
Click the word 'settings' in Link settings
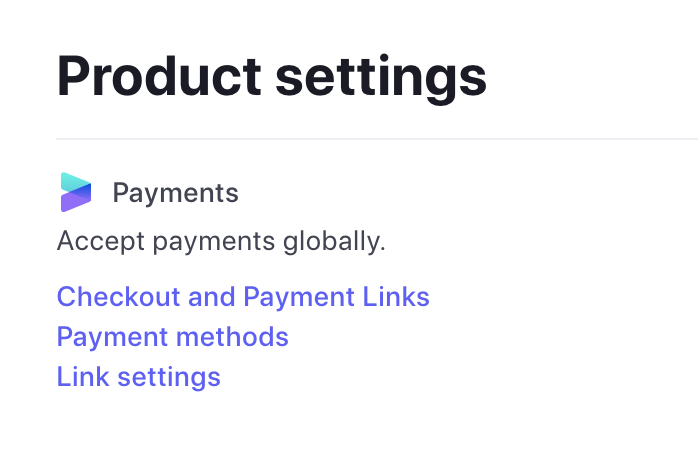coord(169,378)
